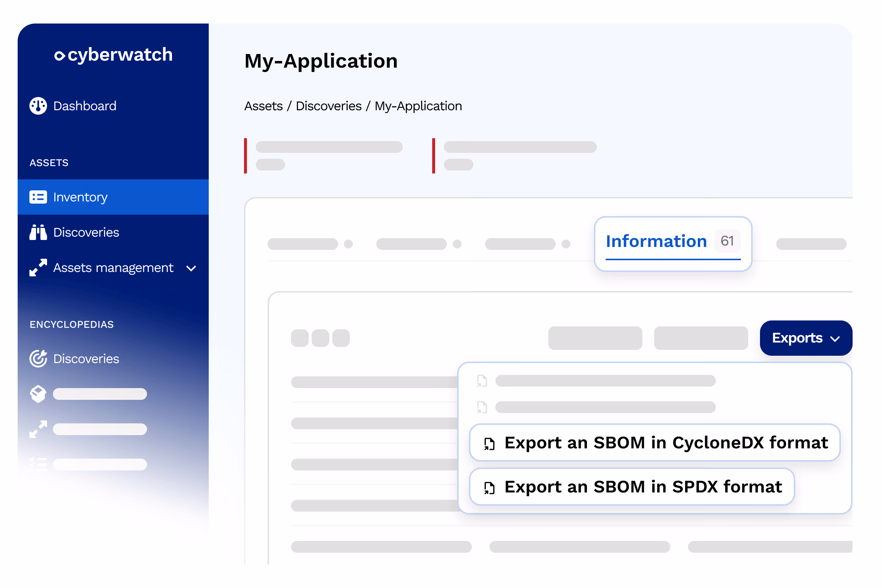This screenshot has width=882, height=588.
Task: Click the file icon beside the CycloneDX export
Action: point(490,444)
